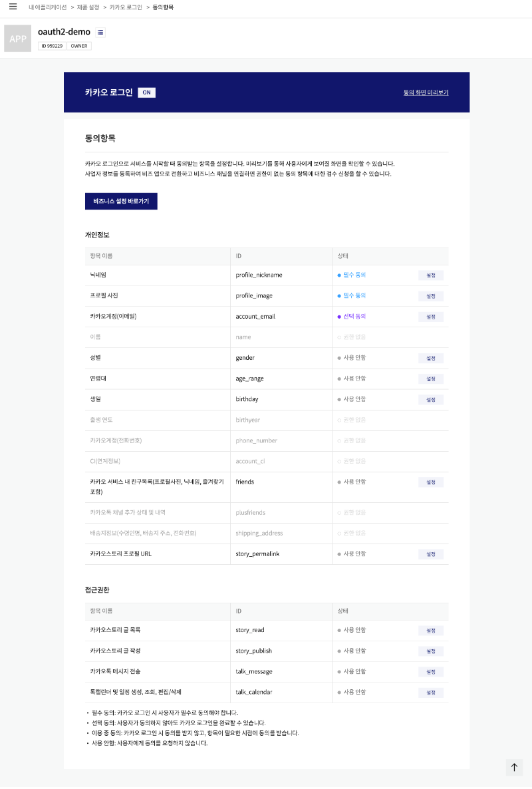Click the account_email ID cell
This screenshot has width=532, height=789.
point(255,317)
